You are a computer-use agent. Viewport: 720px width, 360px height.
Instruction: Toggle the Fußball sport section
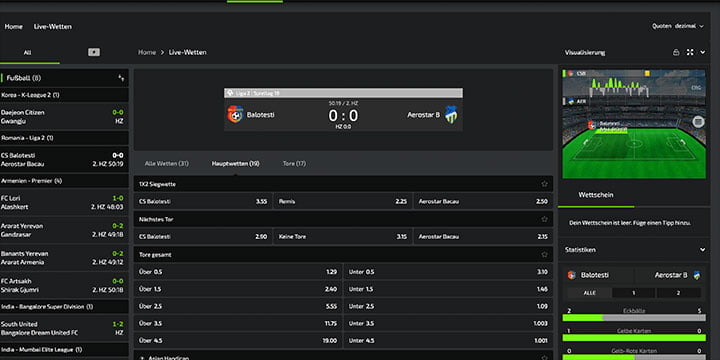(x=64, y=78)
